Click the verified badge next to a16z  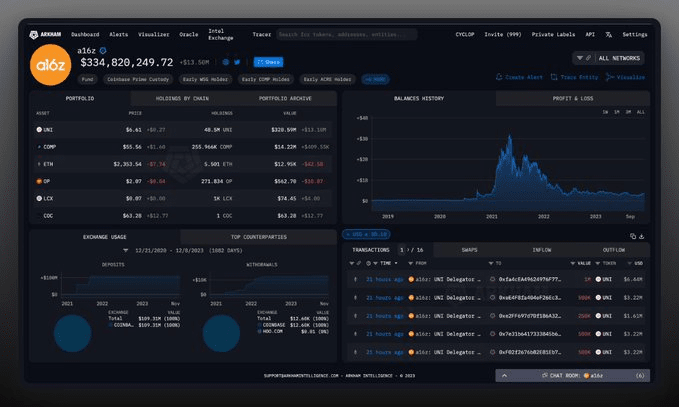(x=103, y=49)
